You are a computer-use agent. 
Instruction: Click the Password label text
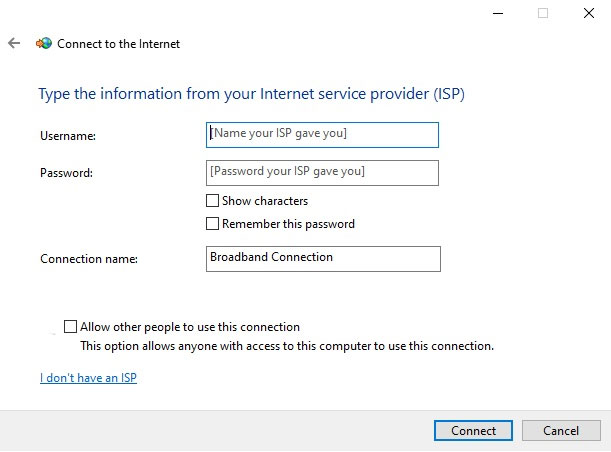(x=67, y=173)
